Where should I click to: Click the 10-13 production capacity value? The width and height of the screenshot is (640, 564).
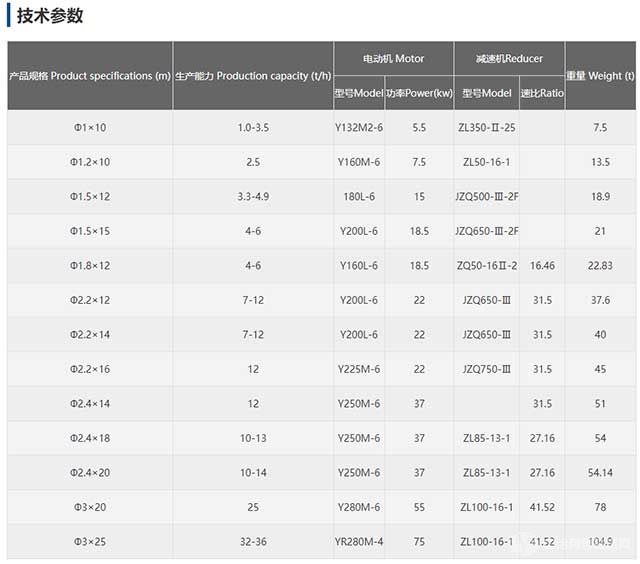pyautogui.click(x=253, y=438)
